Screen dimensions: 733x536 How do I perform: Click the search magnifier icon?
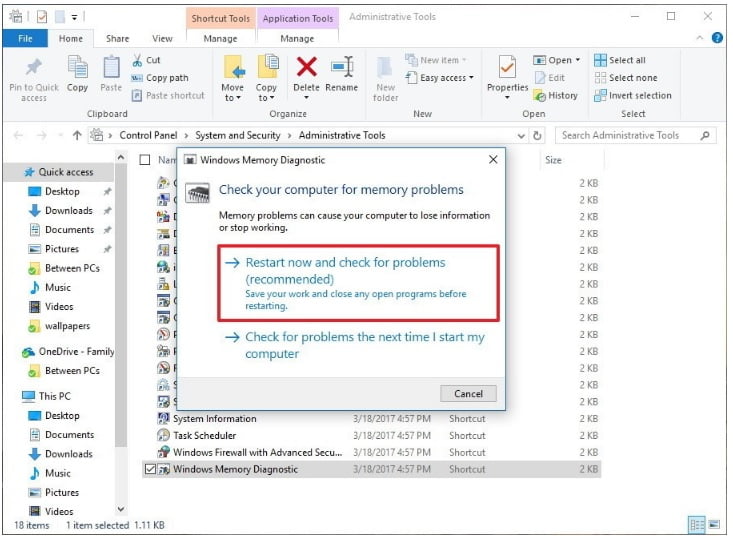(705, 135)
